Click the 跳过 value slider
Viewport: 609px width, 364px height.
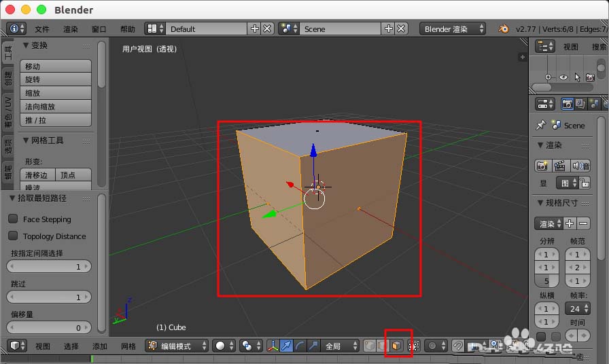[x=49, y=297]
